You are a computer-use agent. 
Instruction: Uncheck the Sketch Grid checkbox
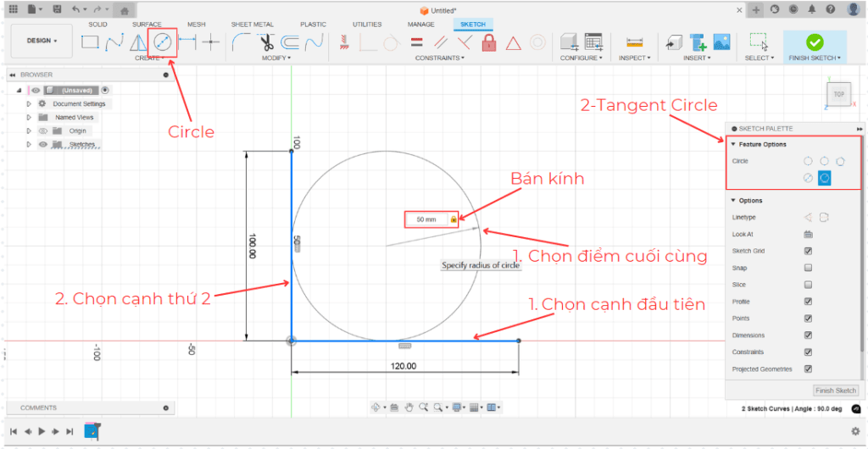[808, 251]
